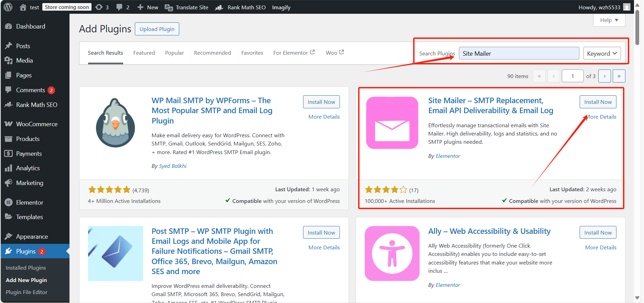This screenshot has width=644, height=303.
Task: Open the updates icon in admin bar
Action: 99,7
